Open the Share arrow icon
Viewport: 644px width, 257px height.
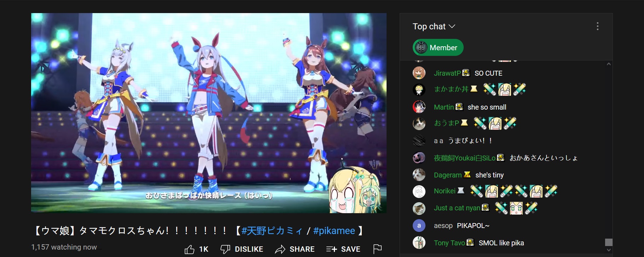click(x=280, y=249)
